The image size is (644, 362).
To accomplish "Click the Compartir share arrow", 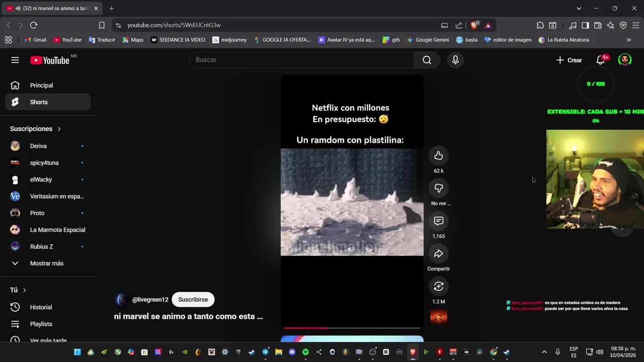I will (x=439, y=254).
